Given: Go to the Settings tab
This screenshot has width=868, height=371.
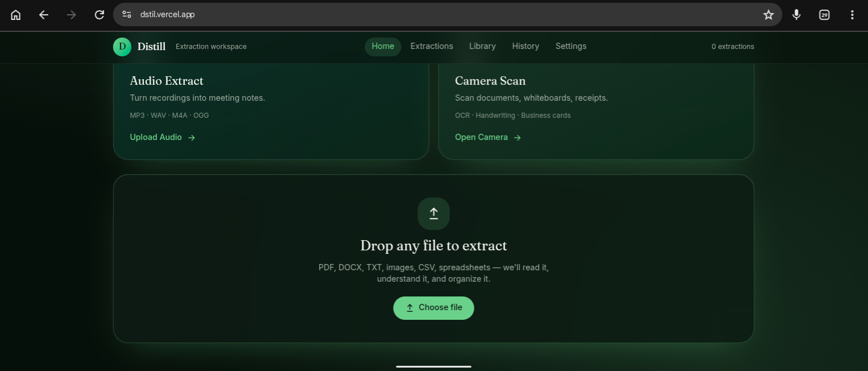Looking at the screenshot, I should [x=571, y=47].
